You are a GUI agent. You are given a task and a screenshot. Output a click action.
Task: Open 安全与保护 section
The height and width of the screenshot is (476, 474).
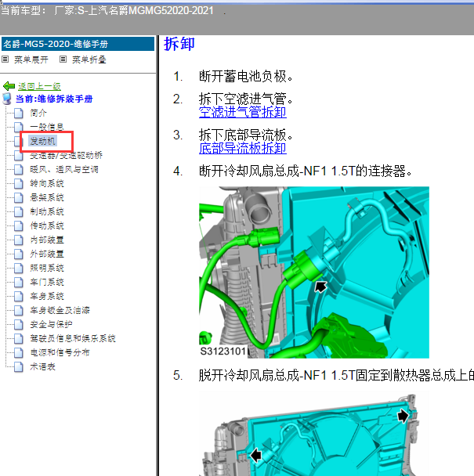[x=51, y=324]
